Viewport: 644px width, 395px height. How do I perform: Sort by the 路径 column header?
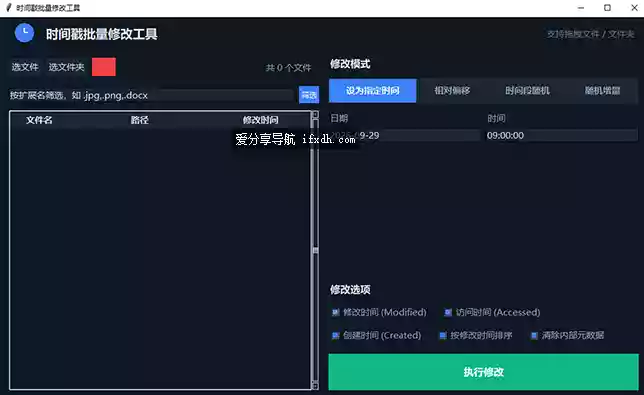pos(139,120)
